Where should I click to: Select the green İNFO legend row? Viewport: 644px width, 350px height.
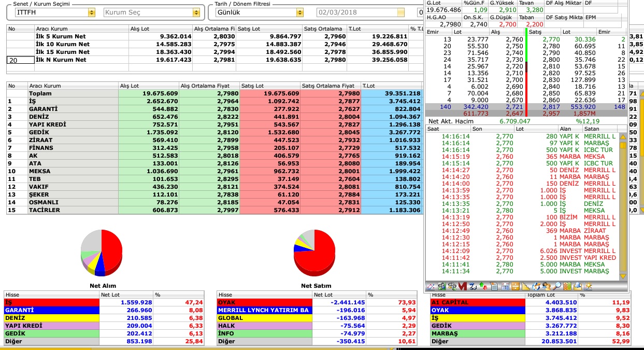(x=317, y=333)
